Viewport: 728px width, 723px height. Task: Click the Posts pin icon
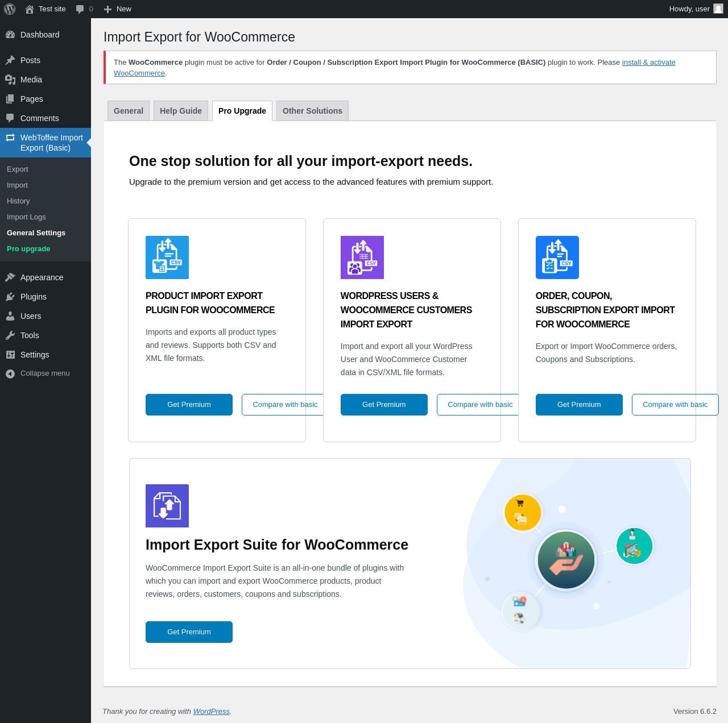(10, 60)
